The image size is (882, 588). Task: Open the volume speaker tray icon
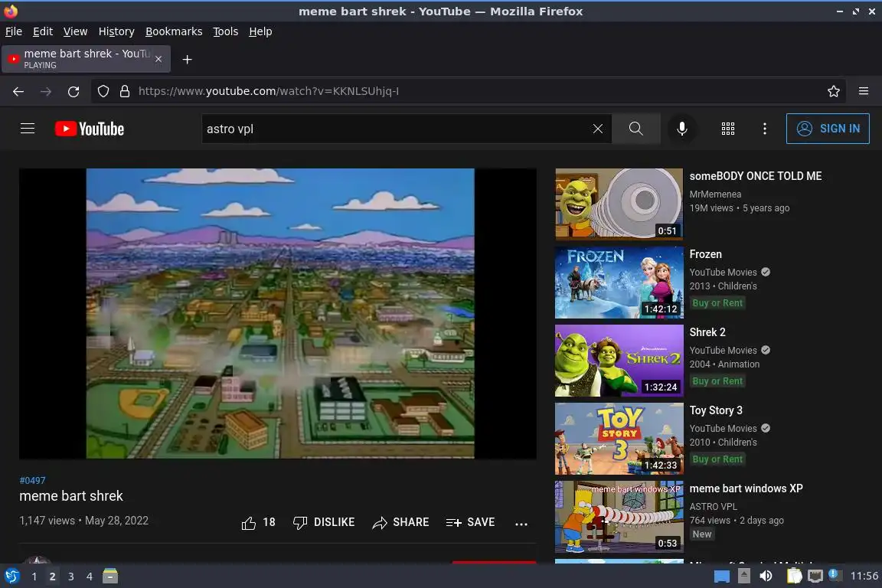click(x=766, y=576)
